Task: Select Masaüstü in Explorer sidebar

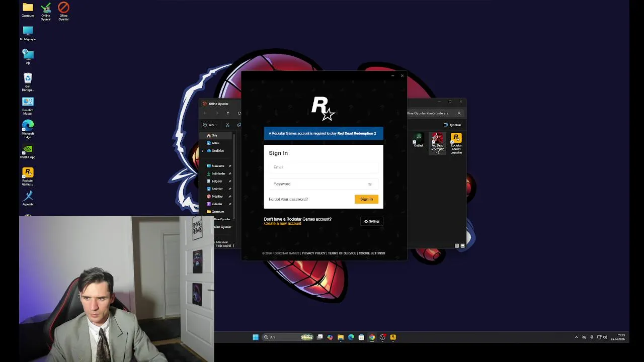Action: pyautogui.click(x=217, y=166)
